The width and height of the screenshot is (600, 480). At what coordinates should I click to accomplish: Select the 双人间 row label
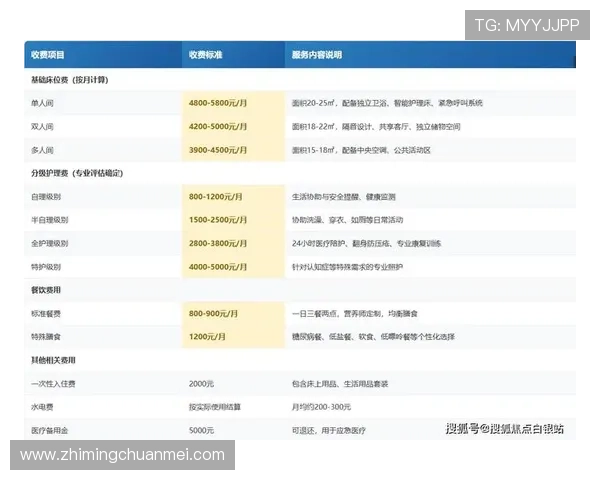(x=42, y=127)
